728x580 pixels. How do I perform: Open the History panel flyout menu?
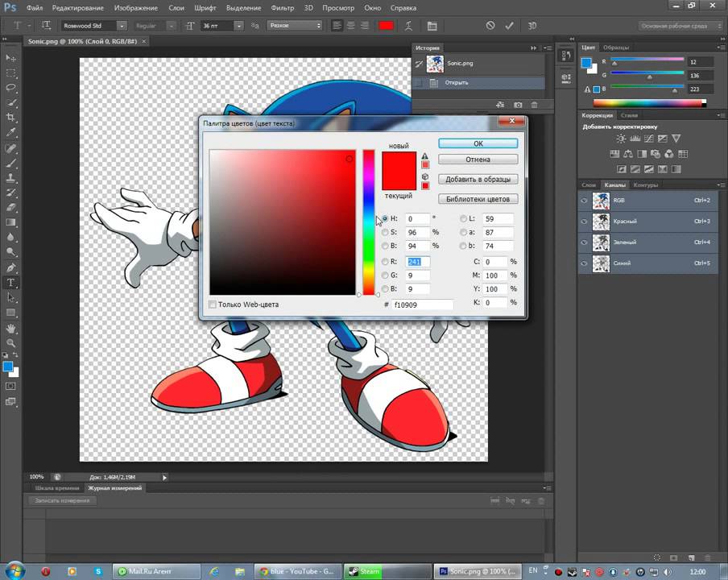tap(548, 48)
